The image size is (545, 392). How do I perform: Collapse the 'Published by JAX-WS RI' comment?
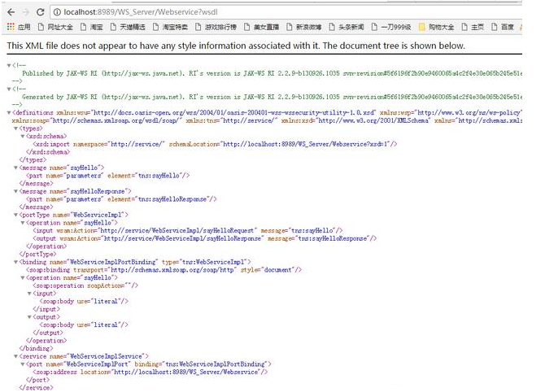pyautogui.click(x=9, y=65)
